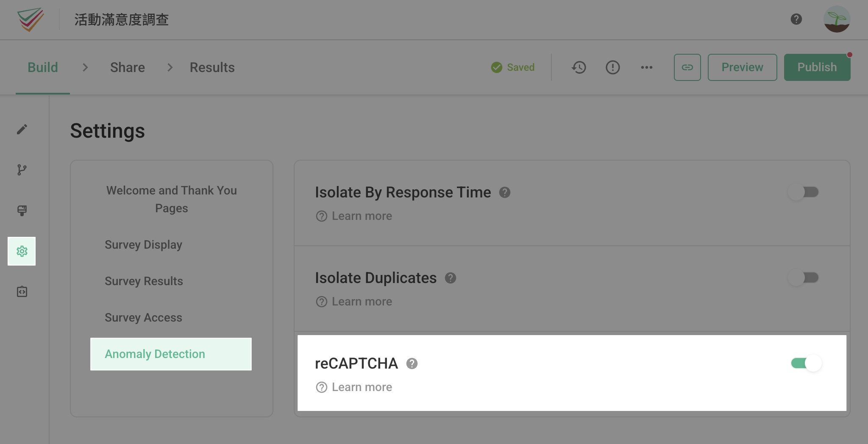Select Survey Access settings section
Viewport: 868px width, 444px height.
tap(144, 317)
